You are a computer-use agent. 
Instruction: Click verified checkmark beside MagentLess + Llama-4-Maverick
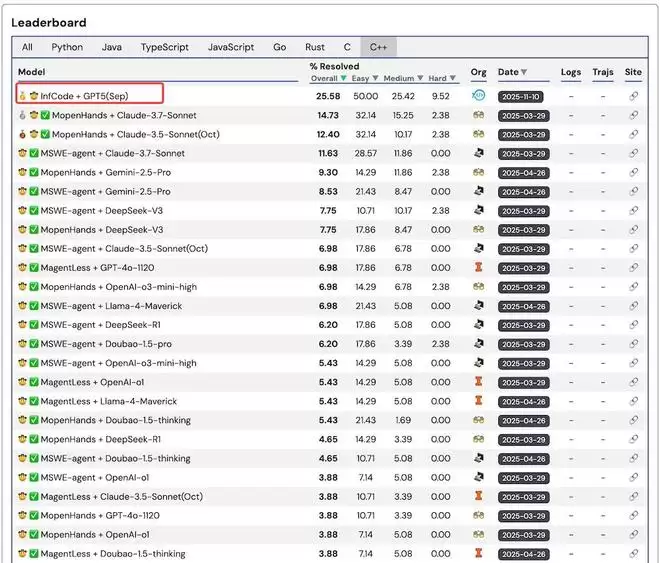[34, 401]
